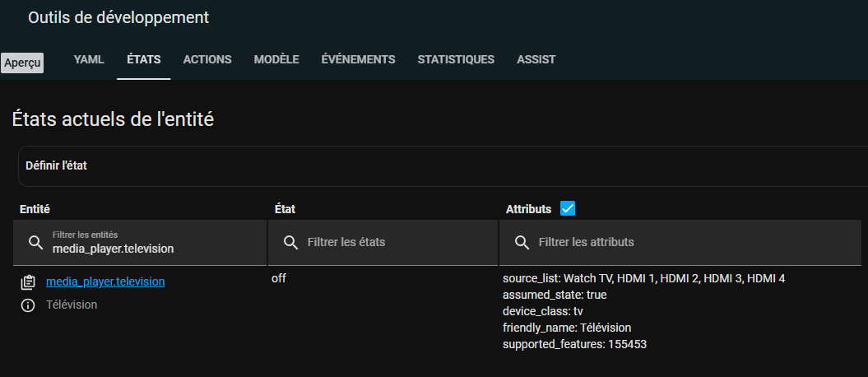Open the ACTIONS tab
Screen dimensions: 868x377
tap(207, 60)
